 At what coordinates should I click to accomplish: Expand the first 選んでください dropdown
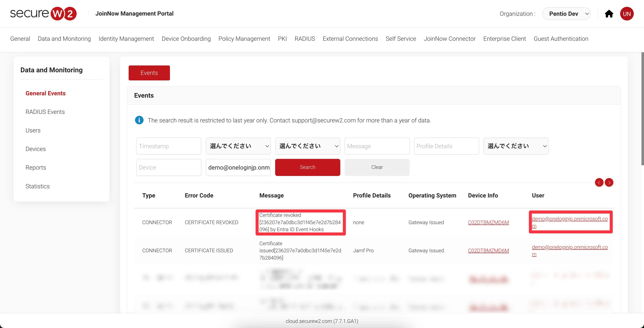pyautogui.click(x=238, y=146)
